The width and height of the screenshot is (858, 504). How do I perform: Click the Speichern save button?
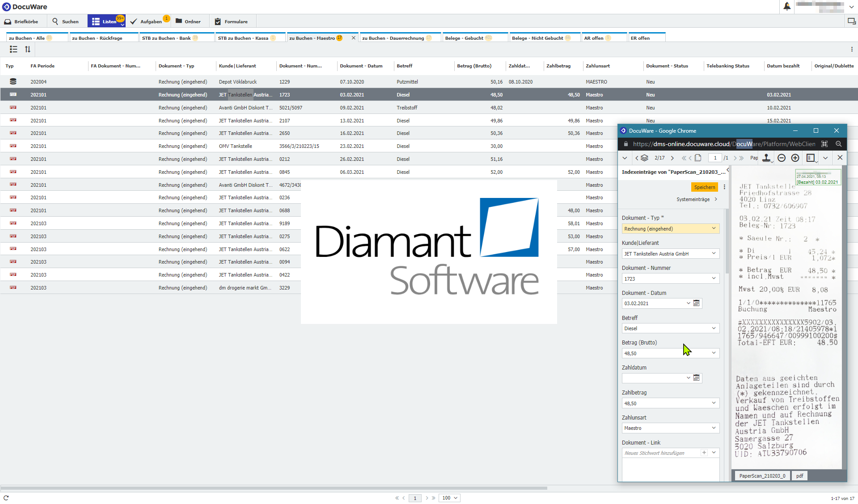tap(704, 187)
